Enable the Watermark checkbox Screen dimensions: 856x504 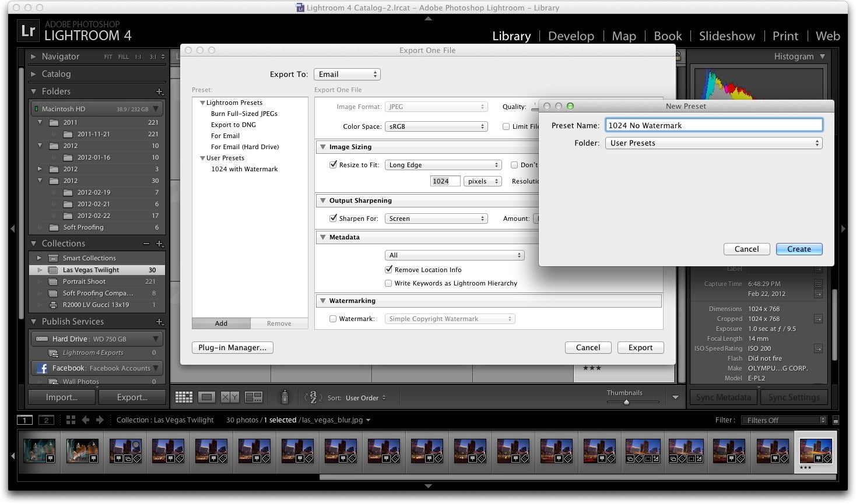tap(333, 319)
